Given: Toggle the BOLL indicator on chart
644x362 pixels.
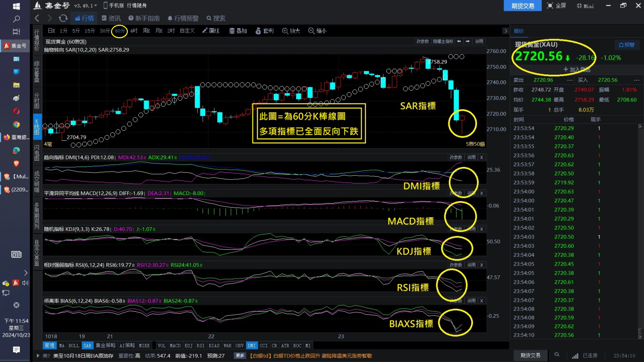Looking at the screenshot, I should (x=74, y=346).
